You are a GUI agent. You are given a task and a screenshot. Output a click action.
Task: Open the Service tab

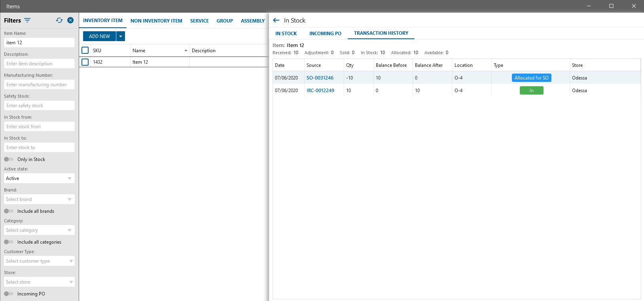(199, 21)
